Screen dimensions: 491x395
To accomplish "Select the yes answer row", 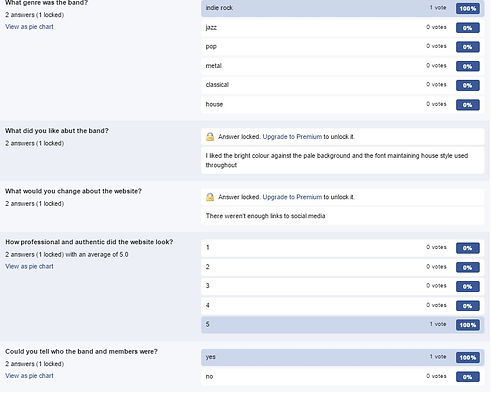I will [x=342, y=357].
